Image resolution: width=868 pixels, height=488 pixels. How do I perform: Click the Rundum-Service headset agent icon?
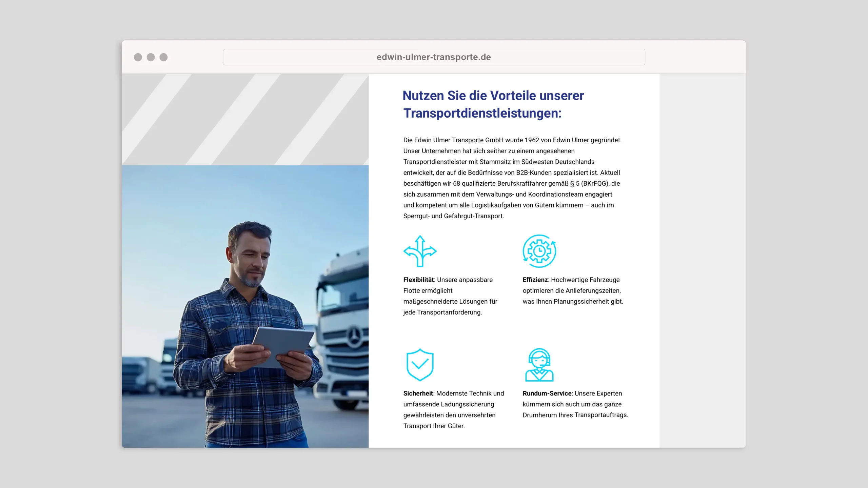(539, 365)
